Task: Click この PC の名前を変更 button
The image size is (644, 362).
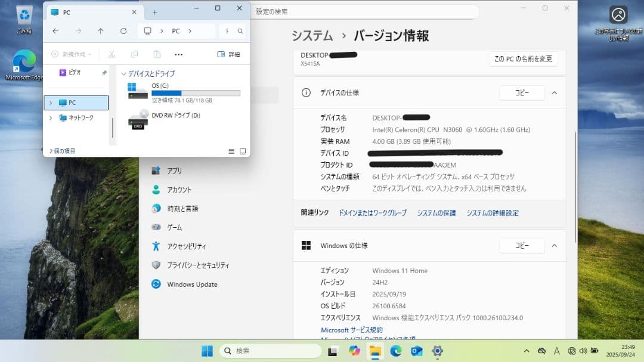Action: click(x=524, y=59)
